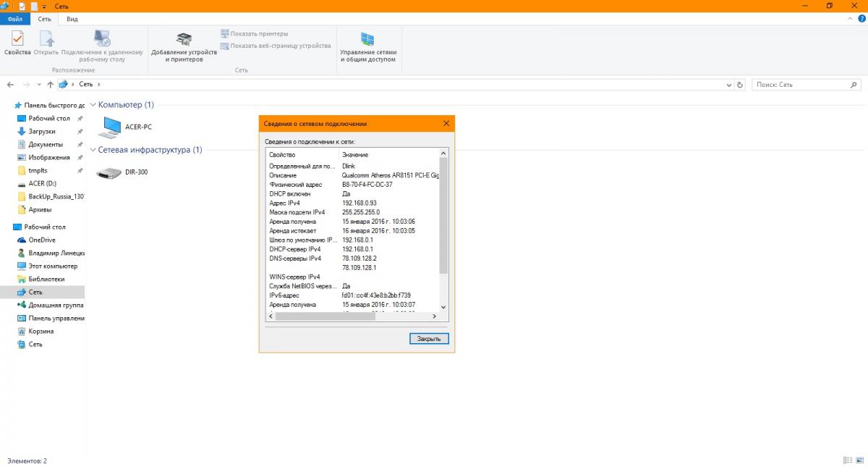868x467 pixels.
Task: Switch to large icons view in status bar
Action: pyautogui.click(x=859, y=460)
